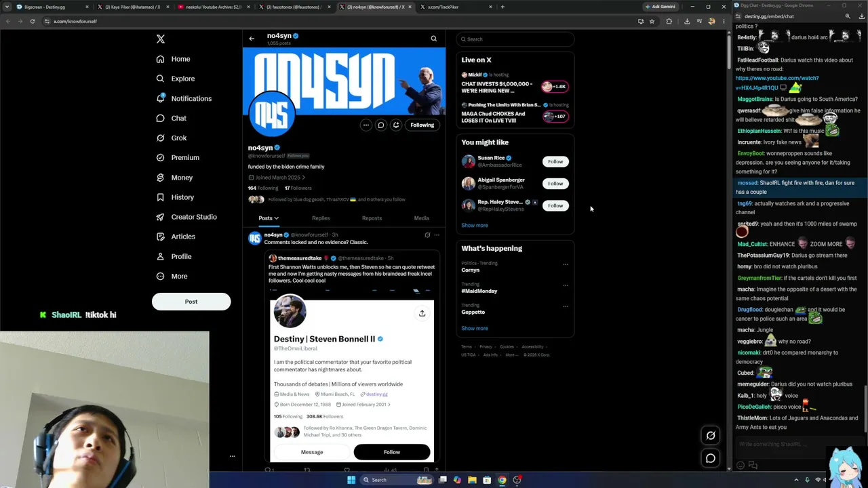Switch to the Reposts tab
868x488 pixels.
372,218
